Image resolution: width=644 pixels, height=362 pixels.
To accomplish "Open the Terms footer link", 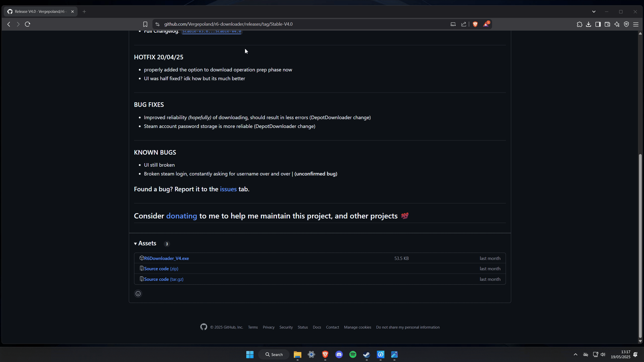I will point(253,327).
